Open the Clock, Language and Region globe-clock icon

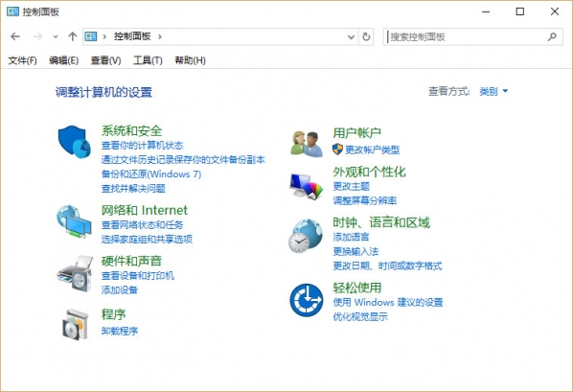(x=306, y=236)
